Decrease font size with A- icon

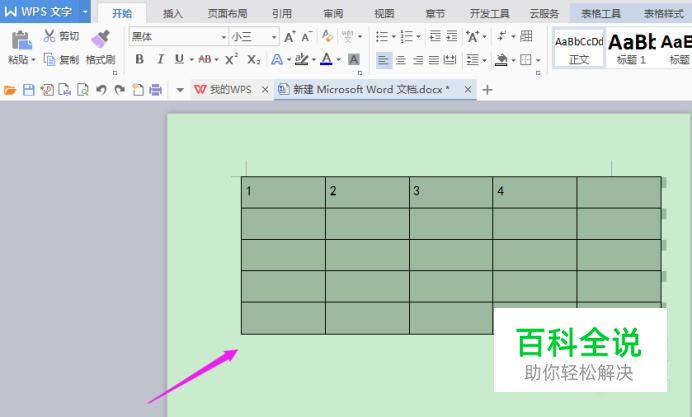tap(307, 37)
